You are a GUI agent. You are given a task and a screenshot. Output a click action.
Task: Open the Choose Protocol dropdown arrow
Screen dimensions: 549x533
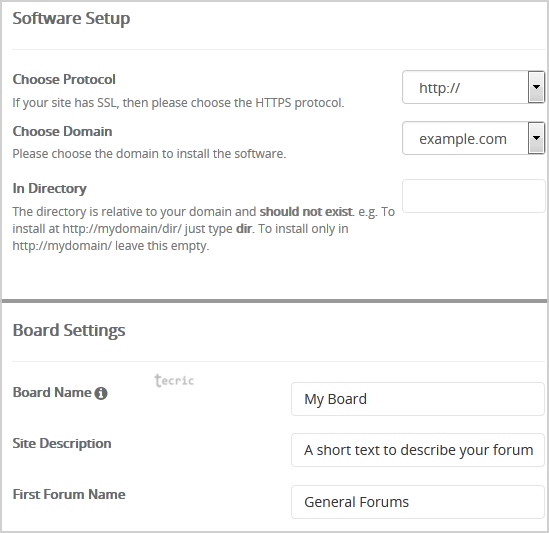536,87
